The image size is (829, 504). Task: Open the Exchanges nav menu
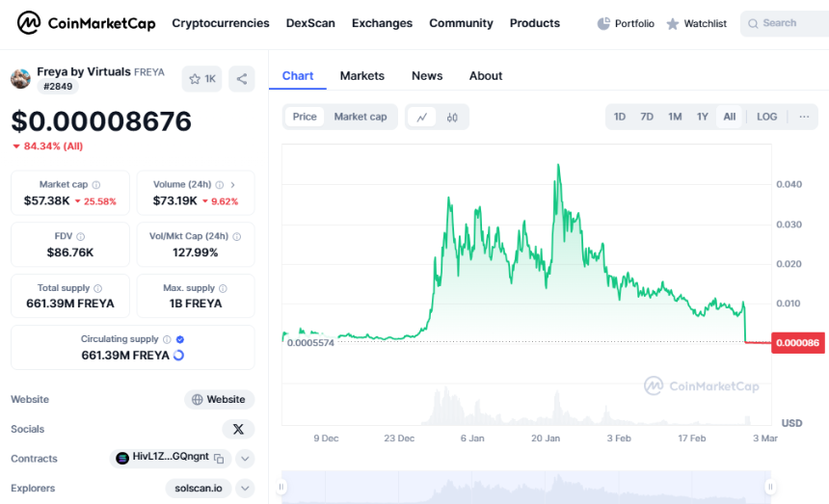point(382,23)
